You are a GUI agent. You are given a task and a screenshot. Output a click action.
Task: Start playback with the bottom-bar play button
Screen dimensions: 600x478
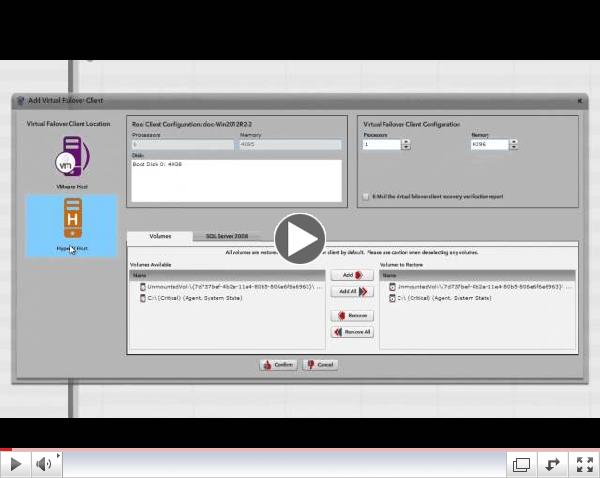[15, 464]
